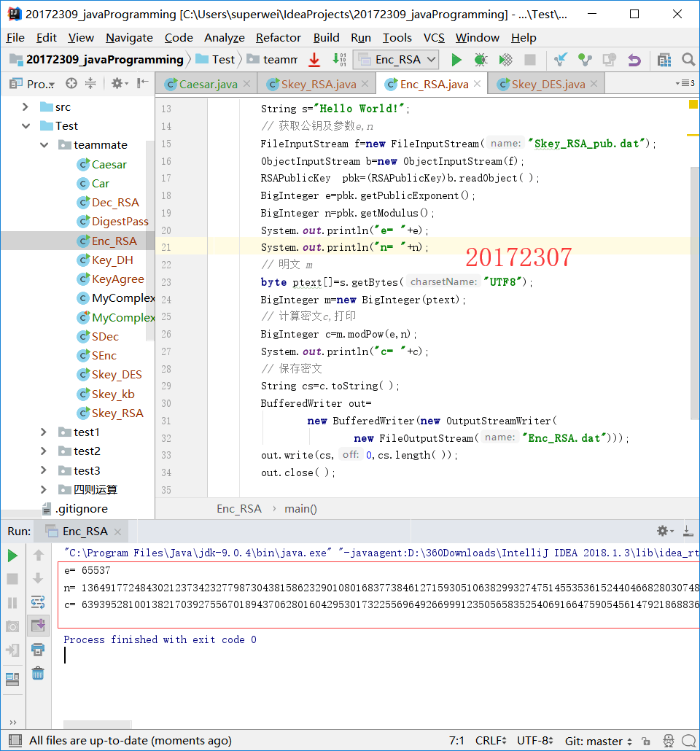Click the Run panel hide arrow icon
The width and height of the screenshot is (700, 751).
(x=688, y=531)
